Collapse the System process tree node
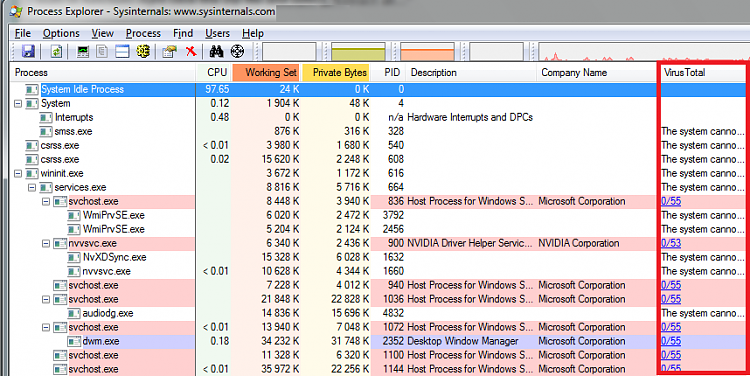Viewport: 750px width, 376px height. click(x=18, y=104)
